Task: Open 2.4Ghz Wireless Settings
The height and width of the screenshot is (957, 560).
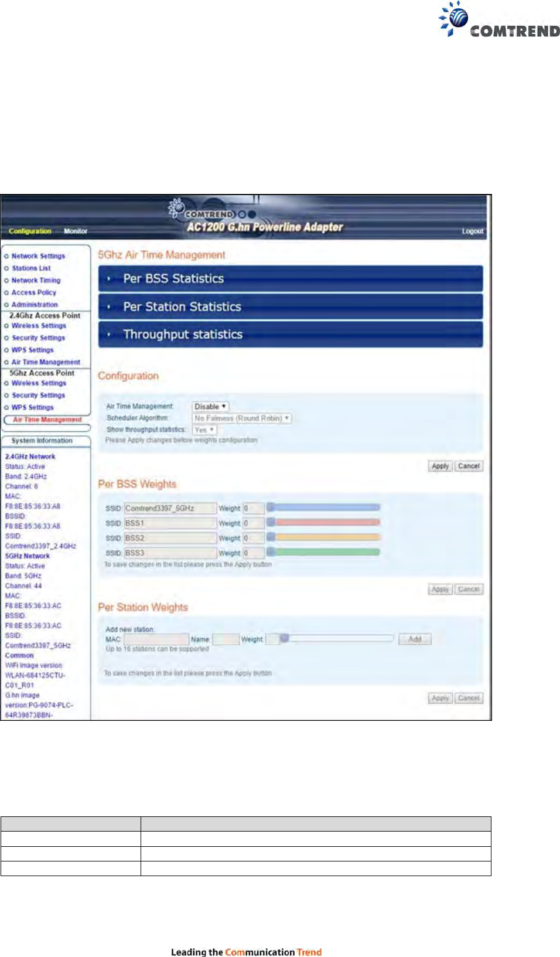Action: click(39, 326)
